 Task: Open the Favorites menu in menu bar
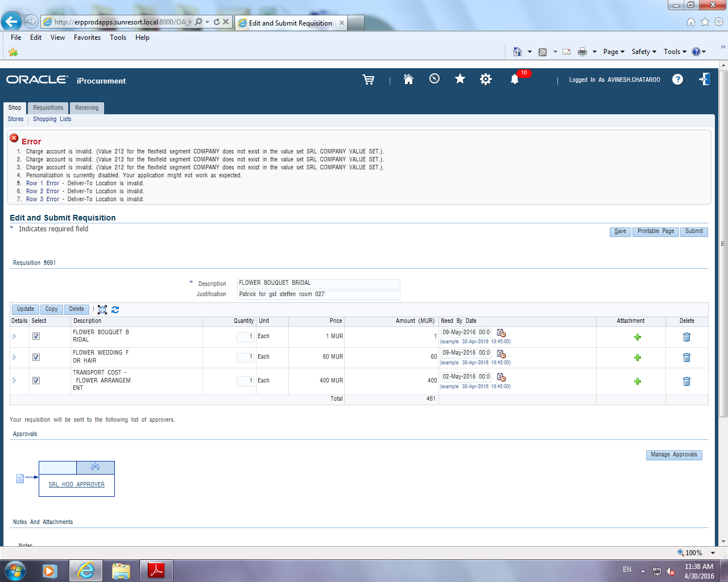87,38
